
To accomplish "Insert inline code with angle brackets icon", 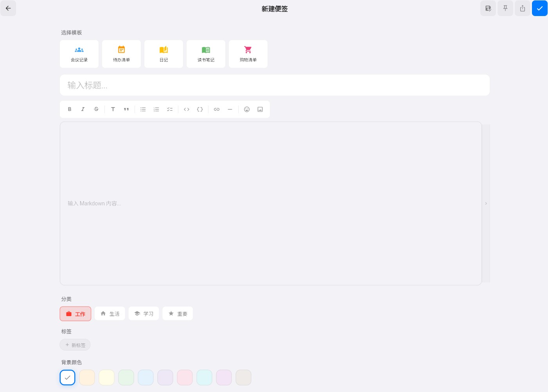I will pyautogui.click(x=187, y=109).
